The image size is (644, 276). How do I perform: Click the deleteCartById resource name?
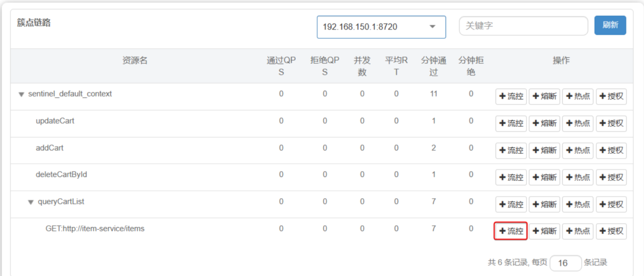(x=61, y=174)
